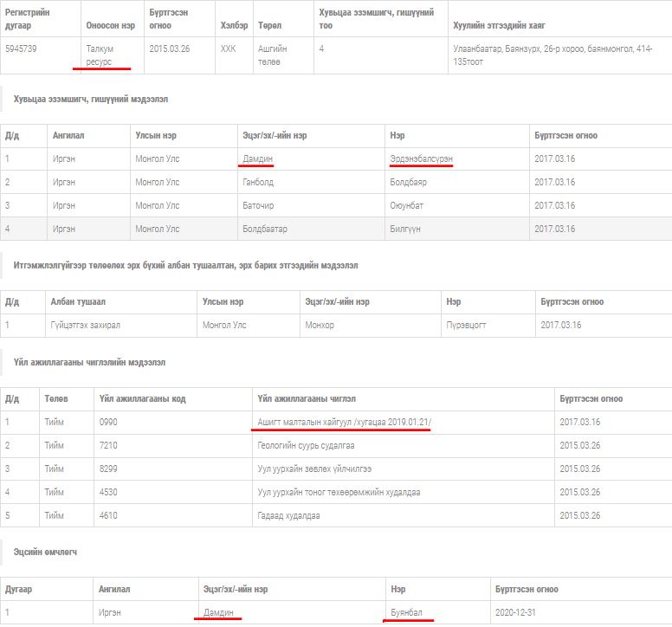Click shareholder name Билгүүн
The width and height of the screenshot is (672, 627).
pyautogui.click(x=405, y=229)
